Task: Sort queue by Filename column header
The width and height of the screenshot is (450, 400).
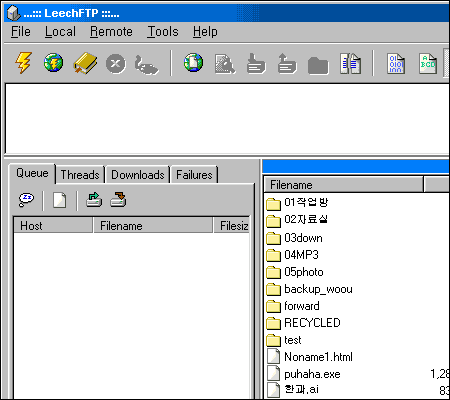Action: 153,226
